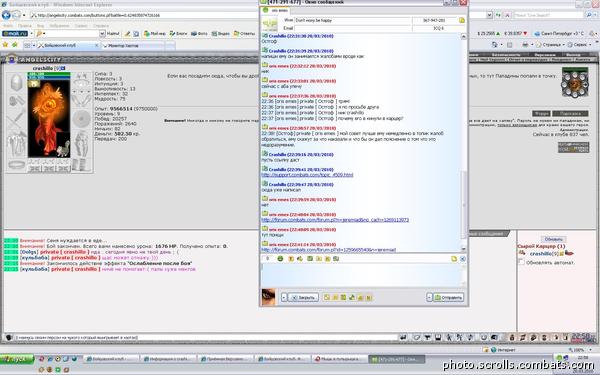Click into the messenger message input area
600x375 pixels.
point(362,275)
